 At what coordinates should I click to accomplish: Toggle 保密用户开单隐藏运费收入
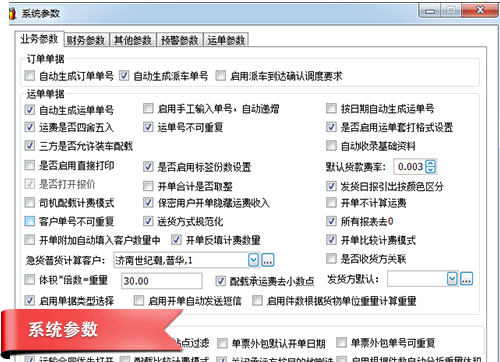148,202
